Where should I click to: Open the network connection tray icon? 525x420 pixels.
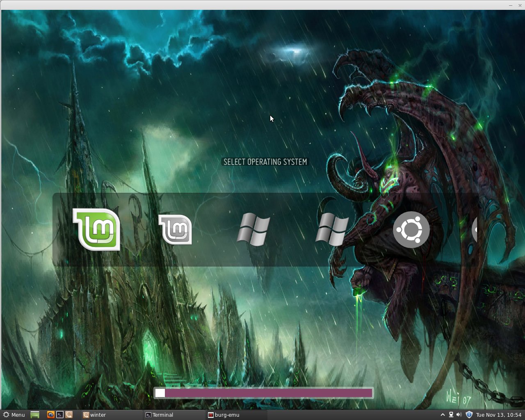(451, 415)
